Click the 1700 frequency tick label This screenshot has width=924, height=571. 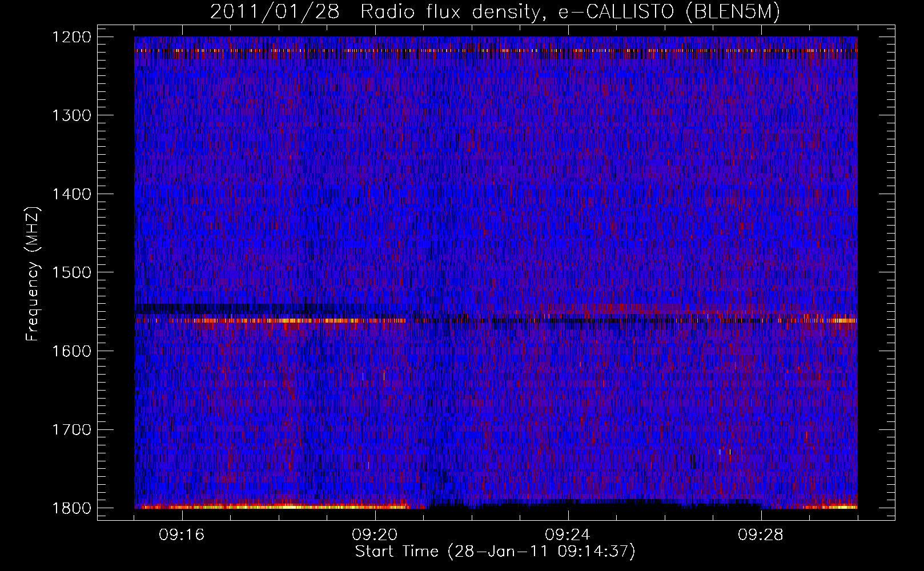coord(71,429)
